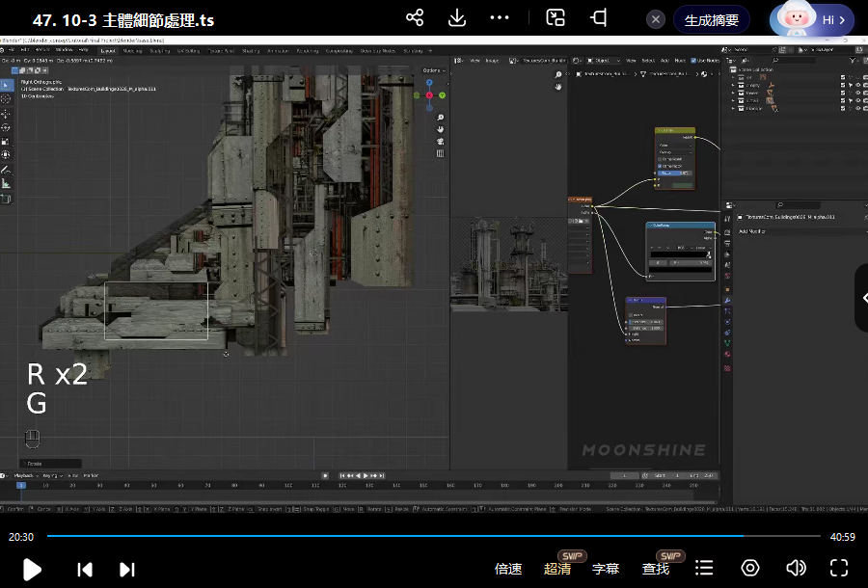868x588 pixels.
Task: Click the 查找 search option
Action: click(x=656, y=569)
